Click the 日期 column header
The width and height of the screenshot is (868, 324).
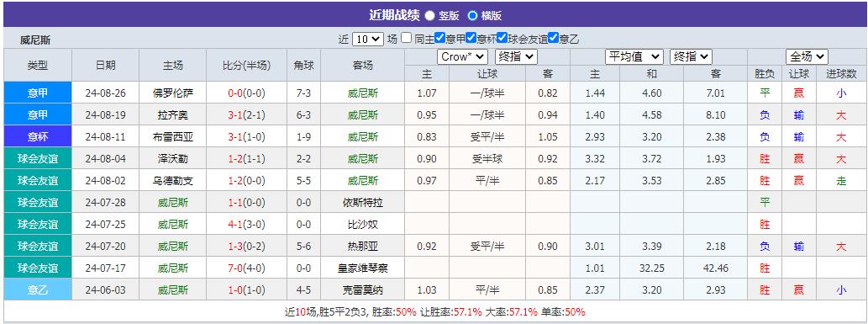click(106, 65)
